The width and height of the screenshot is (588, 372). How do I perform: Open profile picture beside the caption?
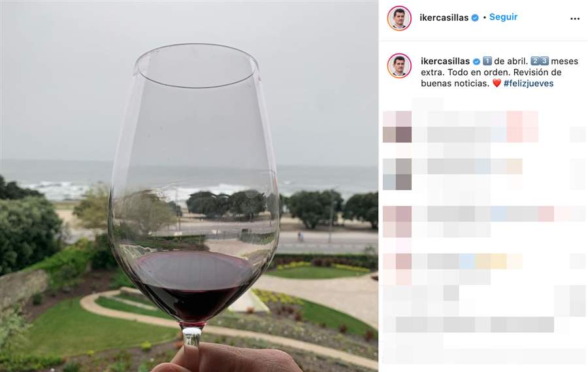[x=399, y=65]
